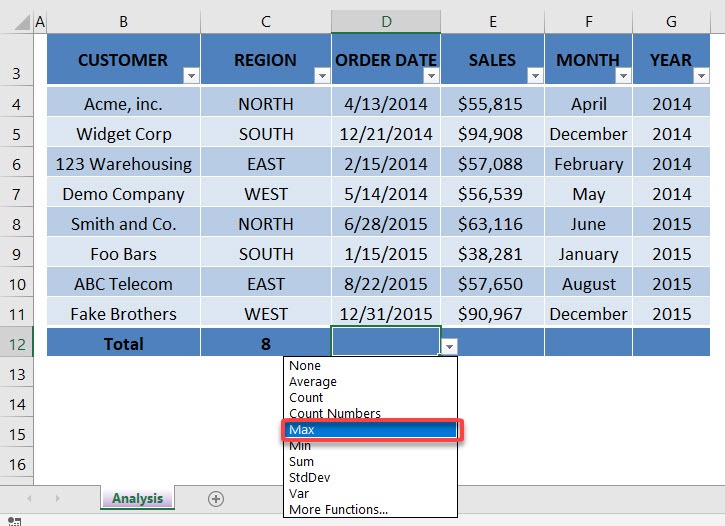725x526 pixels.
Task: Click the next sheet scroll arrow
Action: [x=57, y=498]
